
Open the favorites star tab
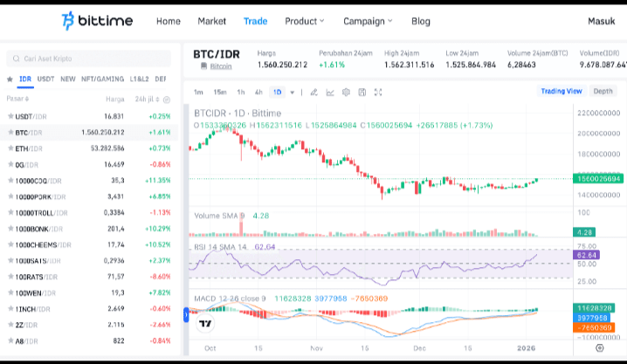[10, 79]
